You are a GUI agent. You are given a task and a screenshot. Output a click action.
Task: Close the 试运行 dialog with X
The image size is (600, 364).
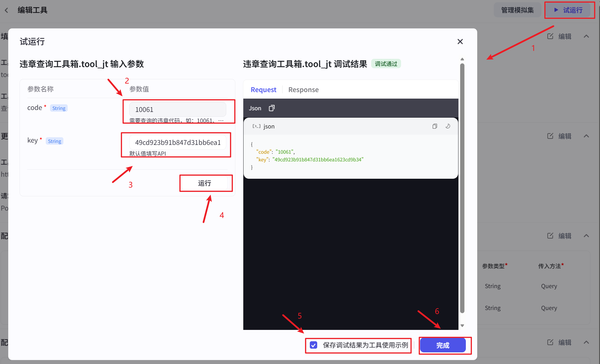point(460,42)
